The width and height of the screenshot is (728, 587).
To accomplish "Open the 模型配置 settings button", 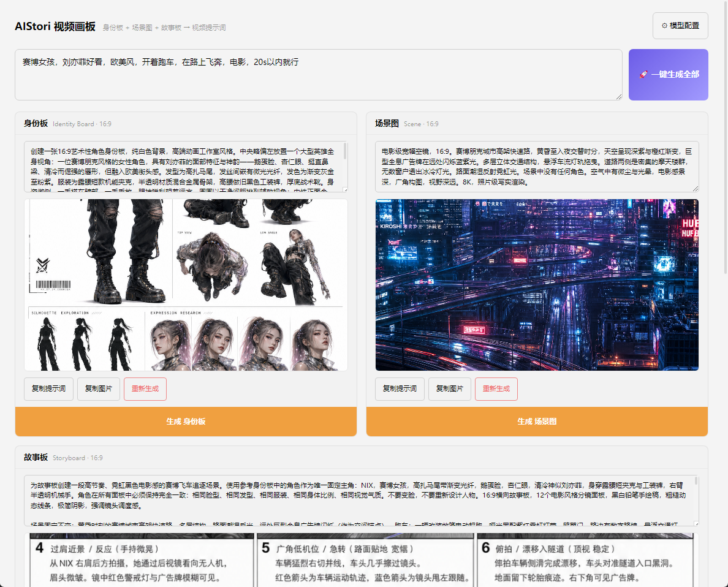I will tap(680, 26).
